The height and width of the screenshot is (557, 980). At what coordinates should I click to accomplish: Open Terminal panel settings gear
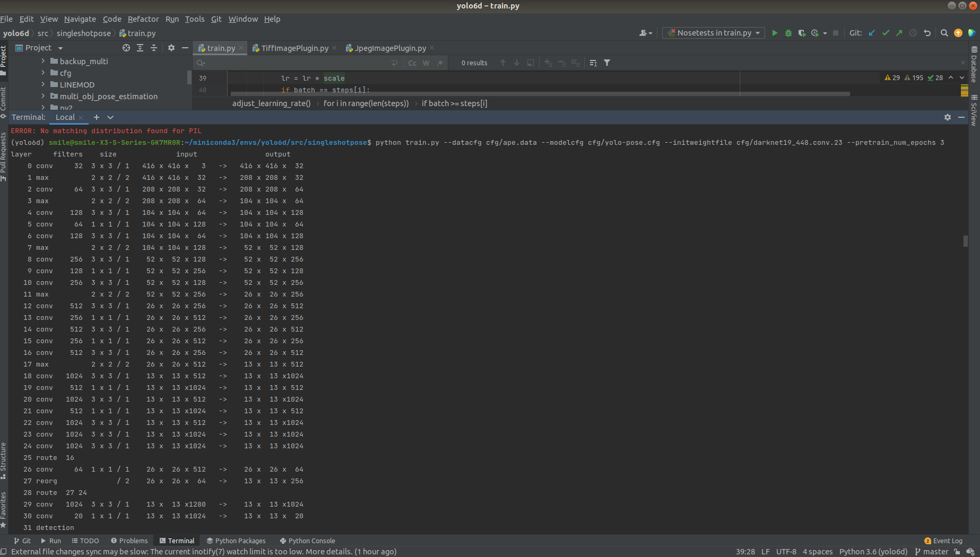pyautogui.click(x=948, y=117)
